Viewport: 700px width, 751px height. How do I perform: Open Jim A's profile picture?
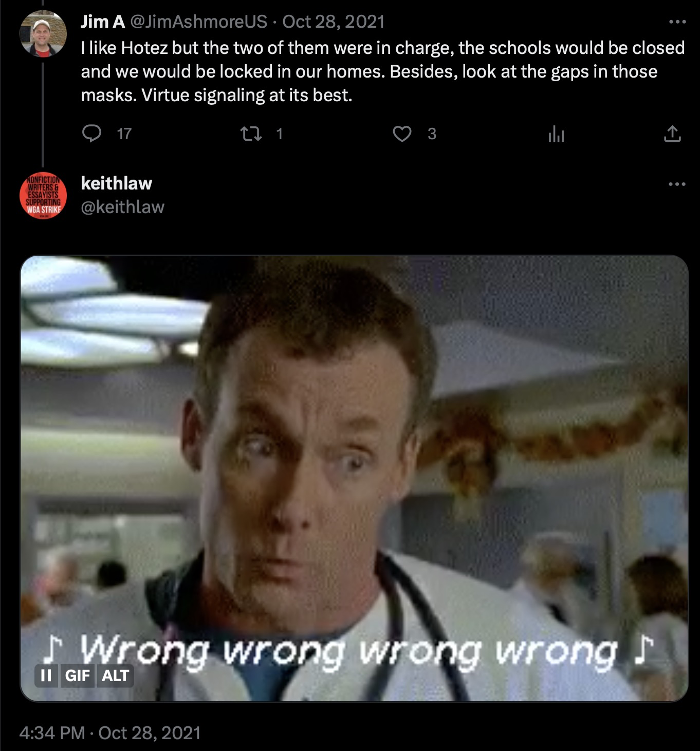(43, 33)
